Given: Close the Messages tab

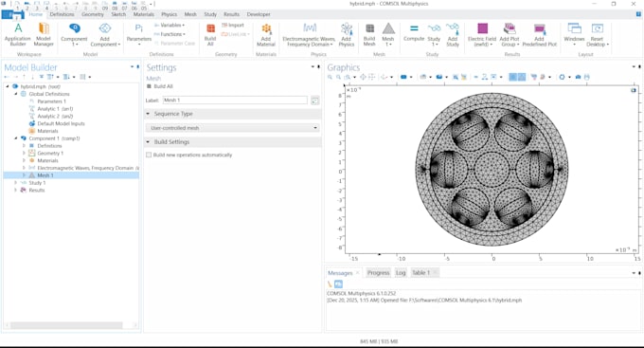Looking at the screenshot, I should coord(358,273).
